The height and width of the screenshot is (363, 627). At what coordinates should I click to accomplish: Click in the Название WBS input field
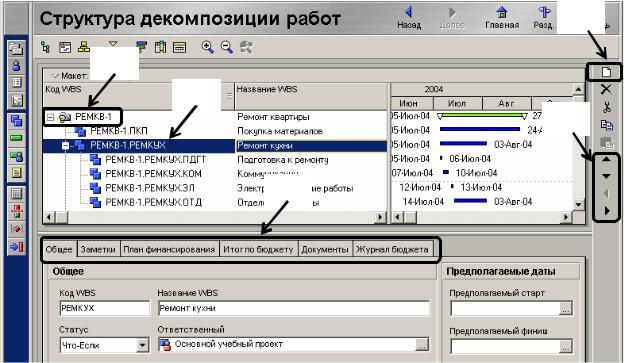pos(294,308)
